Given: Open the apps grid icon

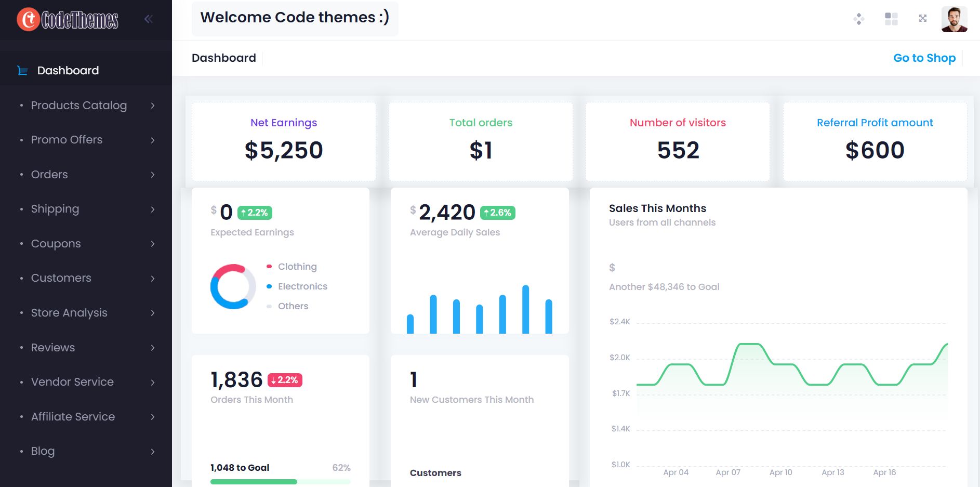Looking at the screenshot, I should click(891, 19).
